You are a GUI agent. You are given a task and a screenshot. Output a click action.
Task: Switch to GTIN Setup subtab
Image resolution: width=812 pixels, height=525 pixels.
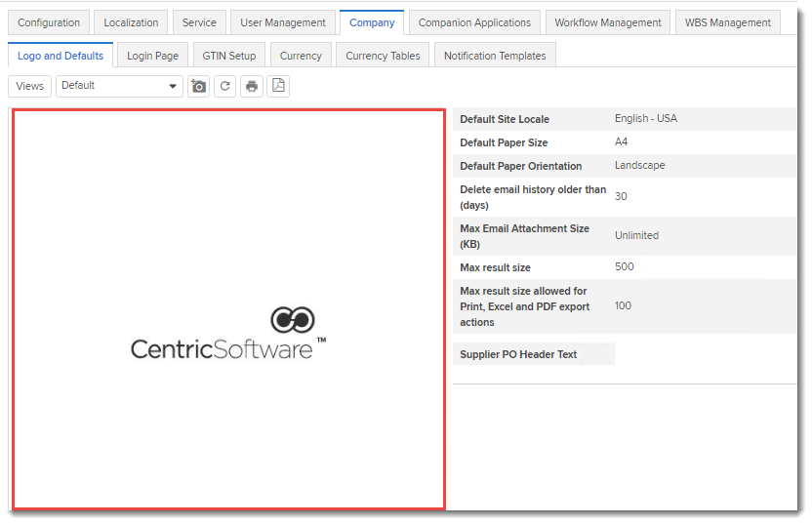[229, 56]
